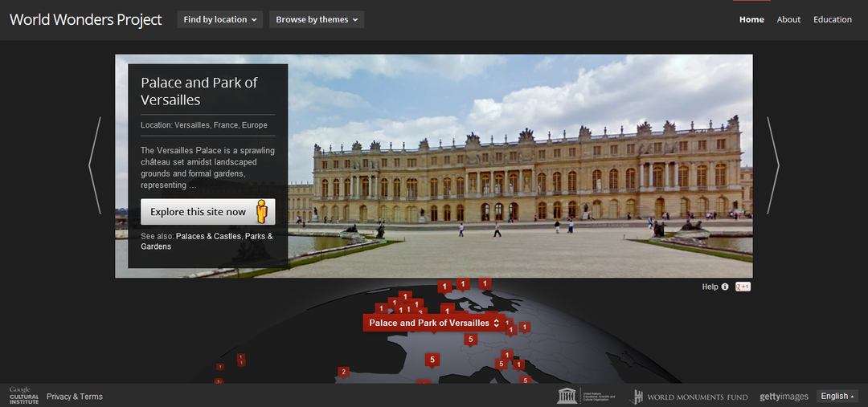Open the Find by location dropdown
This screenshot has width=868, height=407.
click(219, 19)
